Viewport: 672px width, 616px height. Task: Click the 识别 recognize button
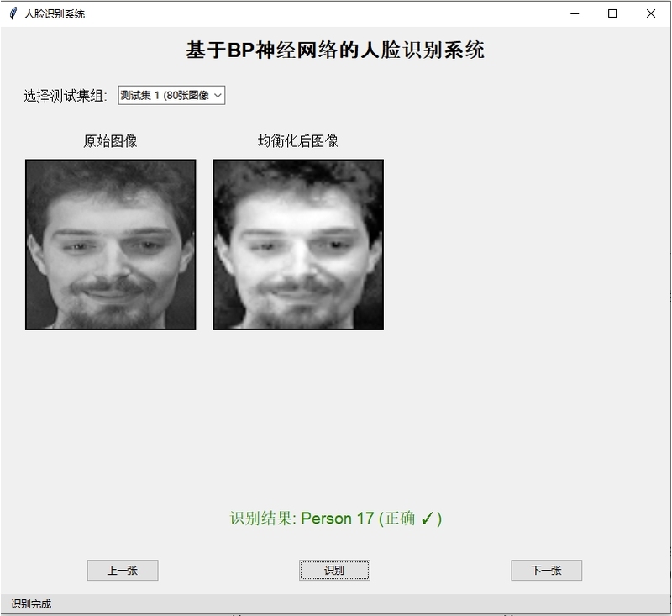pyautogui.click(x=334, y=570)
